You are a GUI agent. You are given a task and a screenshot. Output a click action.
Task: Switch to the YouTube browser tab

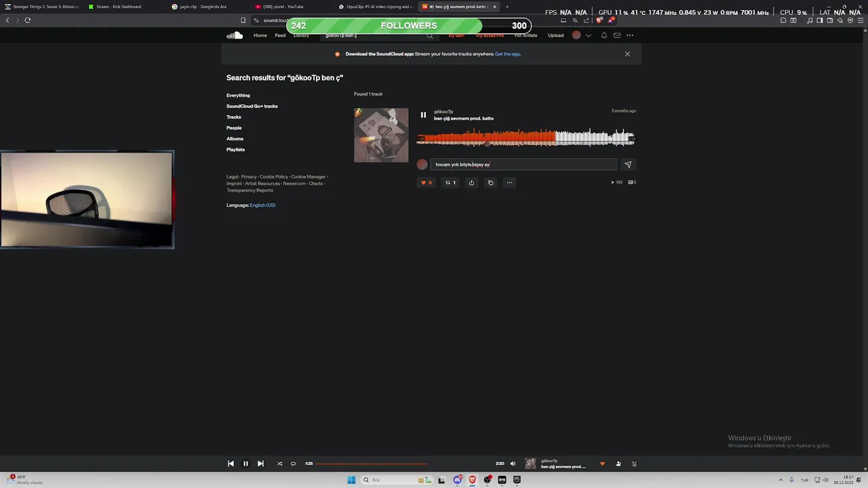click(292, 7)
